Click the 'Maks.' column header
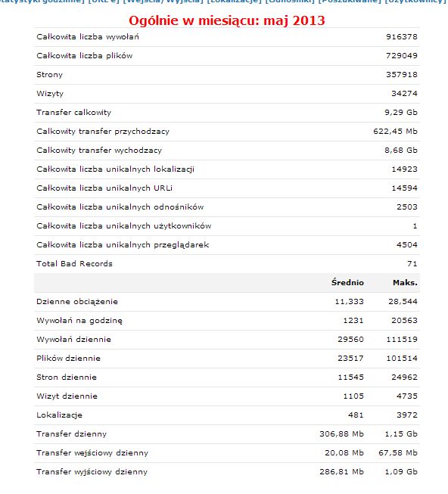This screenshot has width=448, height=494. click(405, 283)
